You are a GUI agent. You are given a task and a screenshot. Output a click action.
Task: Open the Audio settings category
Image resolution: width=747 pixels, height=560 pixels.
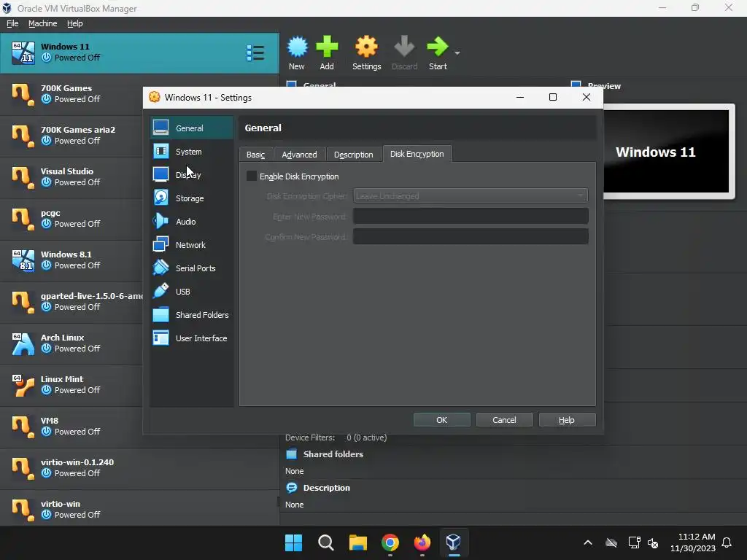192,222
